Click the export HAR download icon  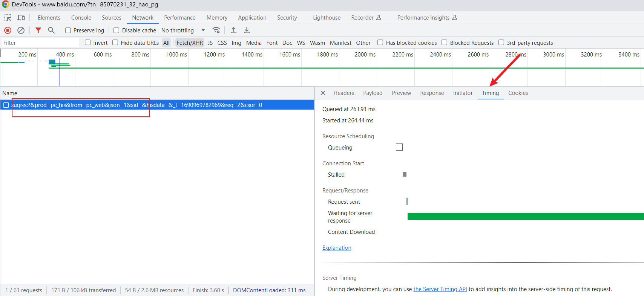tap(247, 31)
